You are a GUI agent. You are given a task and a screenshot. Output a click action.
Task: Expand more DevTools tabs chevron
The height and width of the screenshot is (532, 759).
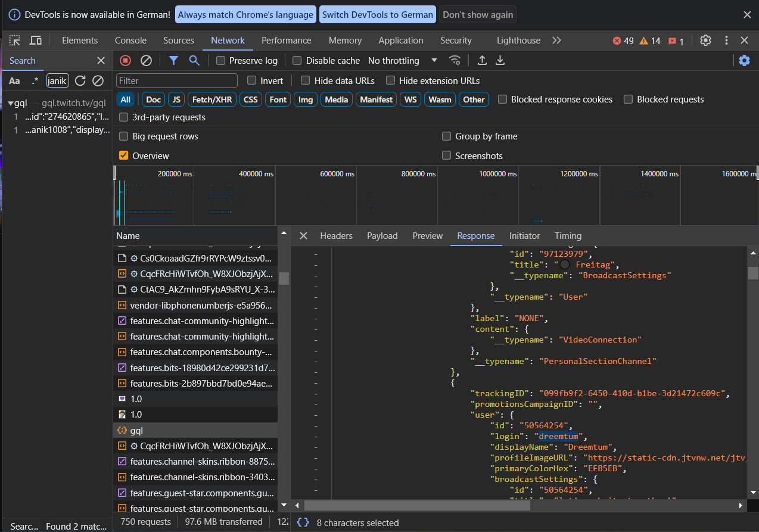556,41
